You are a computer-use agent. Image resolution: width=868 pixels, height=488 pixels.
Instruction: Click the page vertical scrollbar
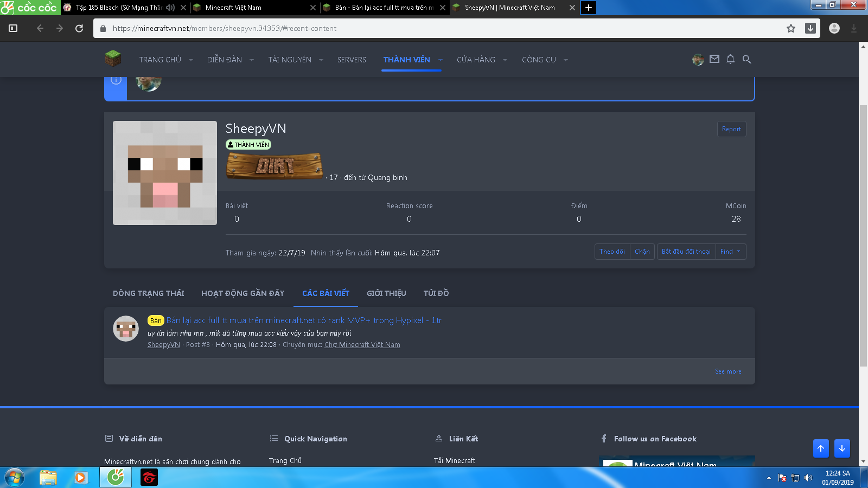pyautogui.click(x=863, y=236)
